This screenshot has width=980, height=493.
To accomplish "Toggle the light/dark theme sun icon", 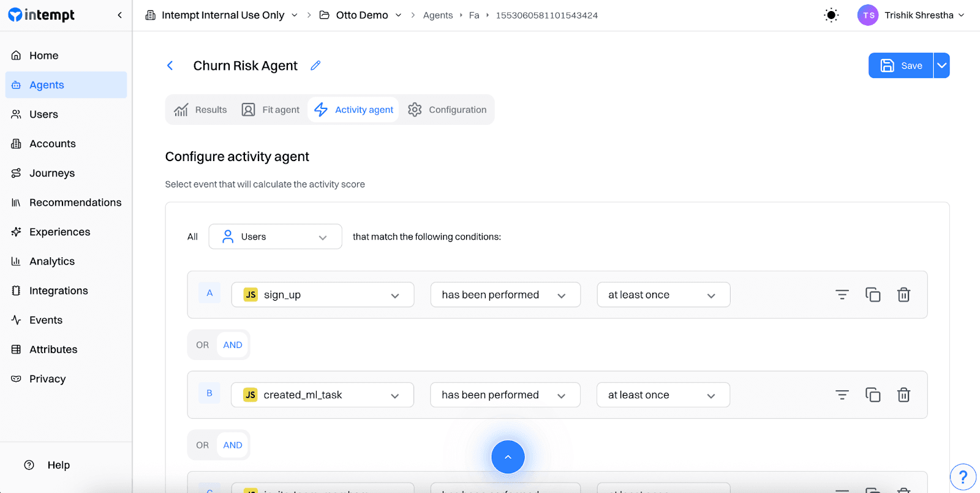I will (x=831, y=15).
